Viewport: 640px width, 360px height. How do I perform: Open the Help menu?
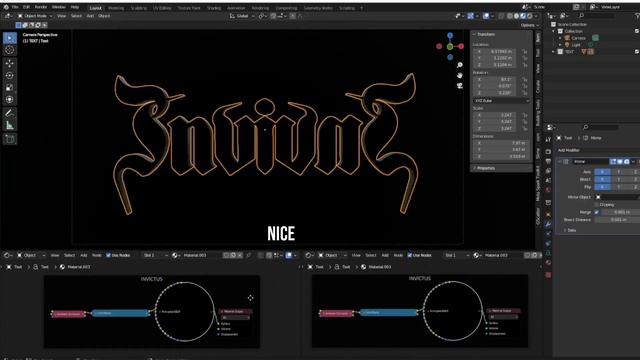pos(75,7)
